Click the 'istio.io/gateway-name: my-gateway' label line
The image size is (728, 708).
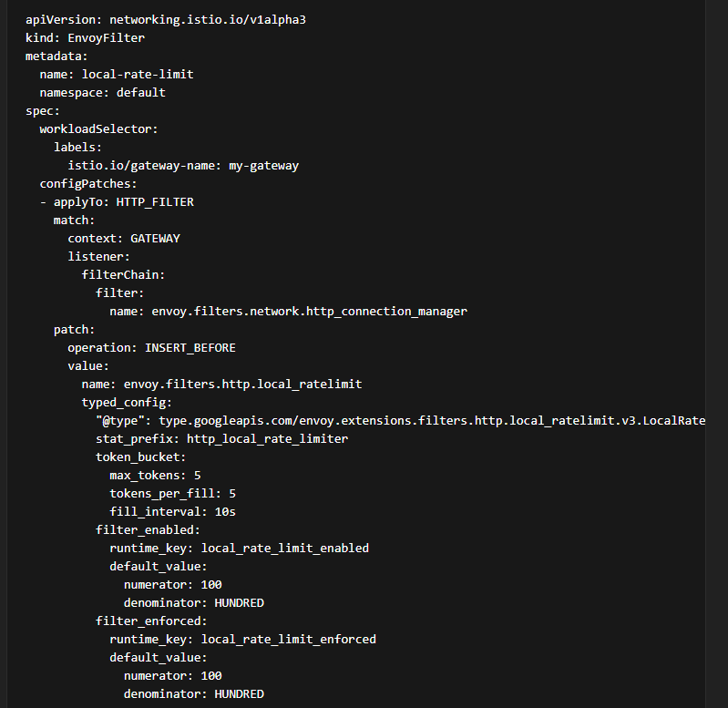click(x=183, y=165)
